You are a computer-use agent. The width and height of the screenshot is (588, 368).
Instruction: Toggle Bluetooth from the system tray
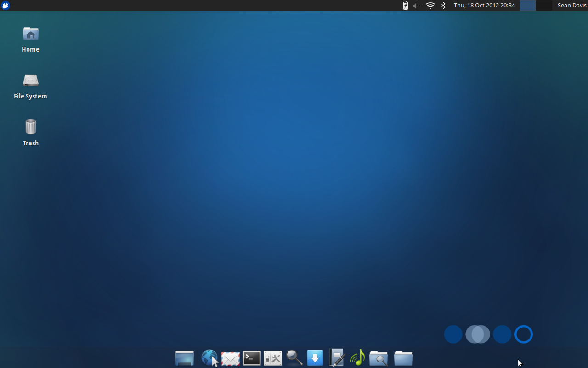(443, 6)
